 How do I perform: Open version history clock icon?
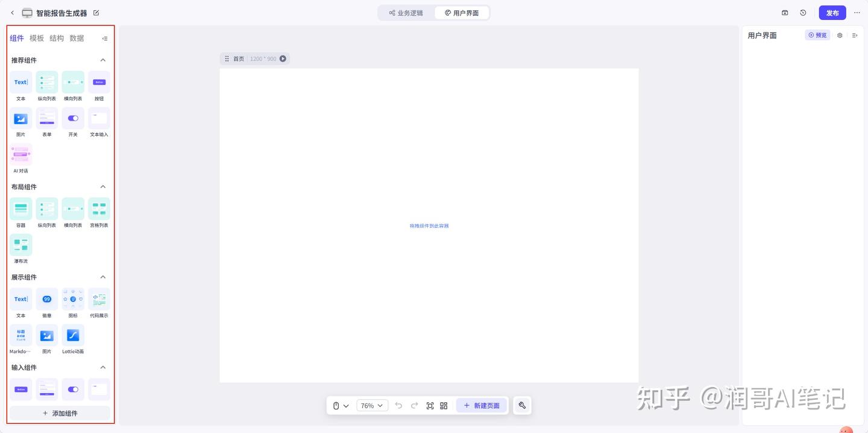[x=803, y=13]
